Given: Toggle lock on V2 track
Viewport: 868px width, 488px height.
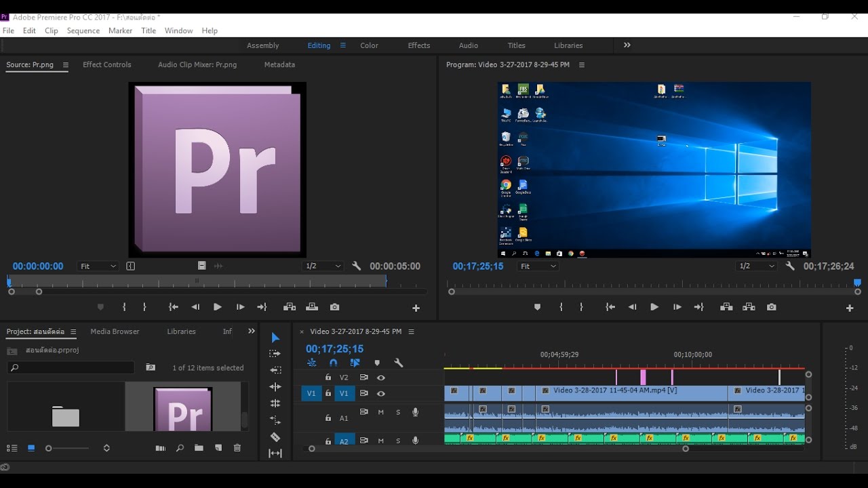Looking at the screenshot, I should pos(328,378).
